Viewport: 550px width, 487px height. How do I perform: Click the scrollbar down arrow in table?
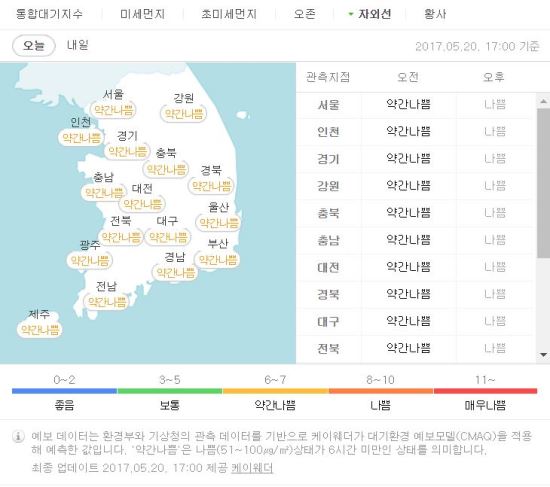point(543,355)
